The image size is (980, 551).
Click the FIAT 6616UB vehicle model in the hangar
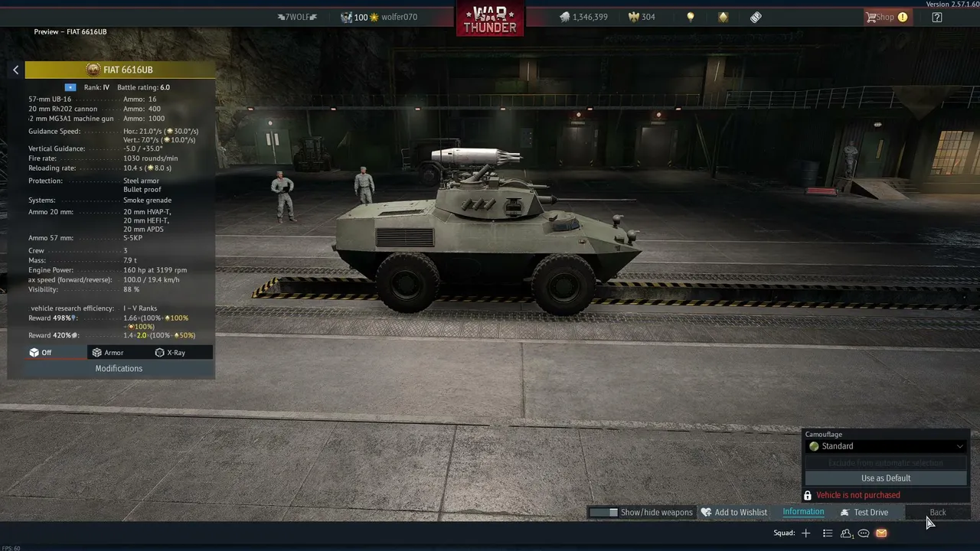[x=485, y=230]
